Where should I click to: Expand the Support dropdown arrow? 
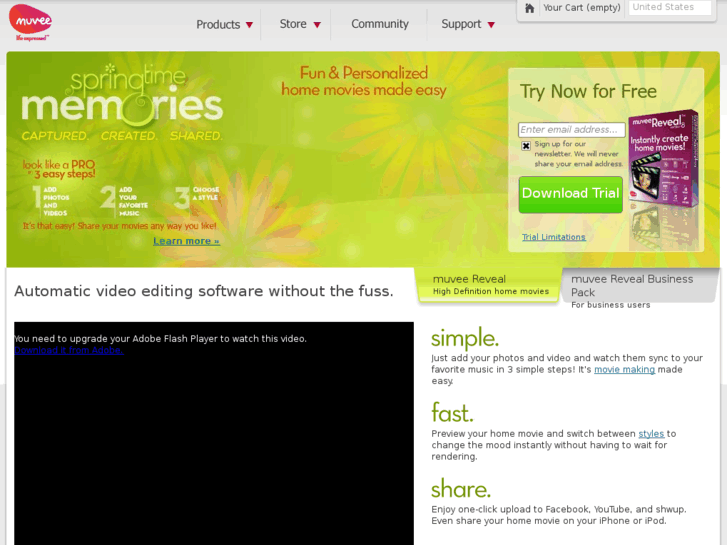[x=491, y=25]
